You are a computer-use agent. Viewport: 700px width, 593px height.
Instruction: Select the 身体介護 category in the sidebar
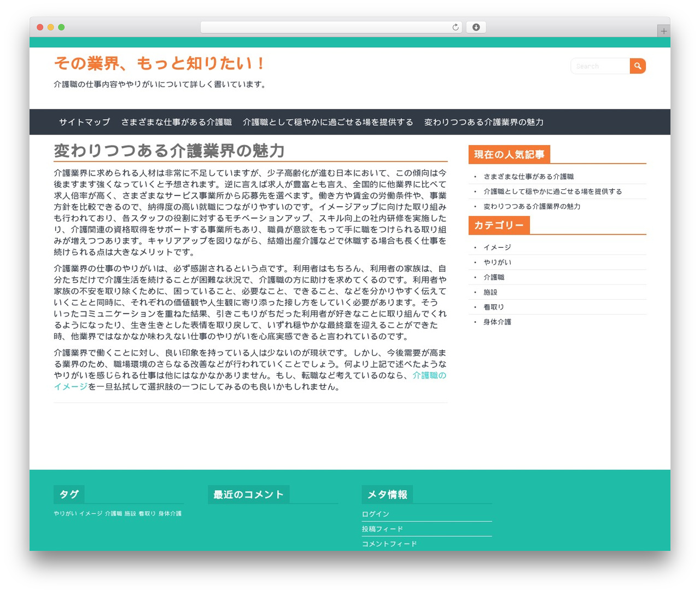(497, 322)
